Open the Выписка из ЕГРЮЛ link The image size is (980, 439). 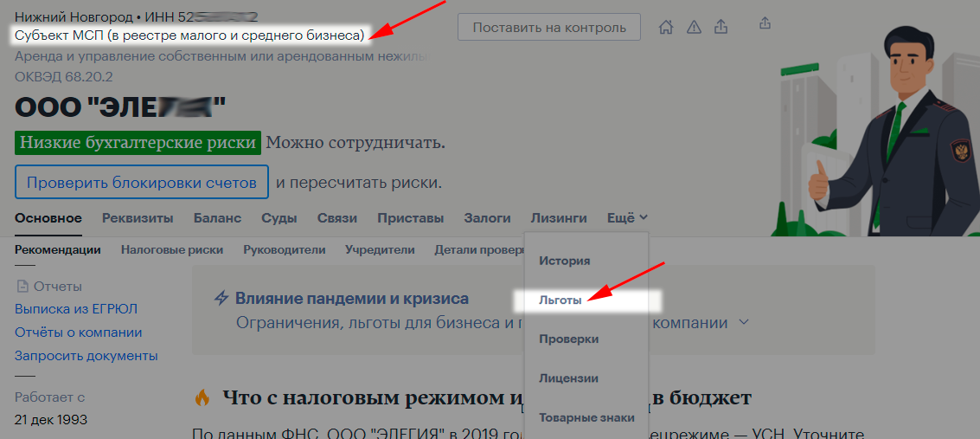pos(76,309)
